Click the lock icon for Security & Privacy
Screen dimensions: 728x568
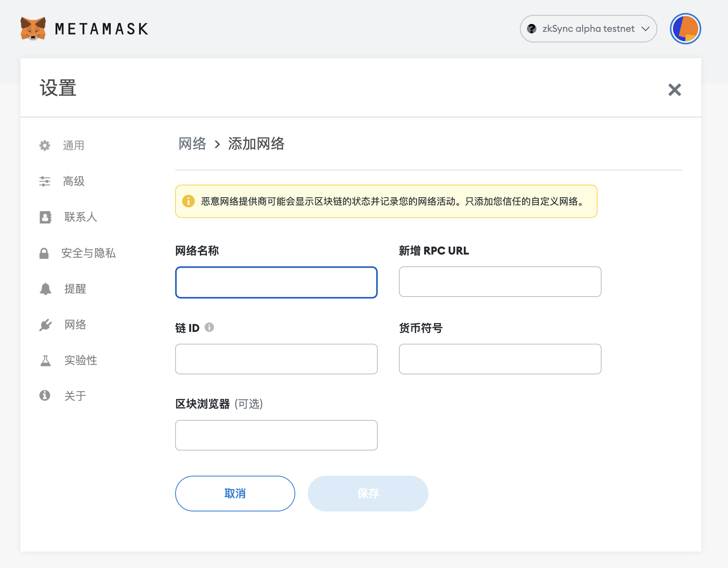pyautogui.click(x=44, y=253)
